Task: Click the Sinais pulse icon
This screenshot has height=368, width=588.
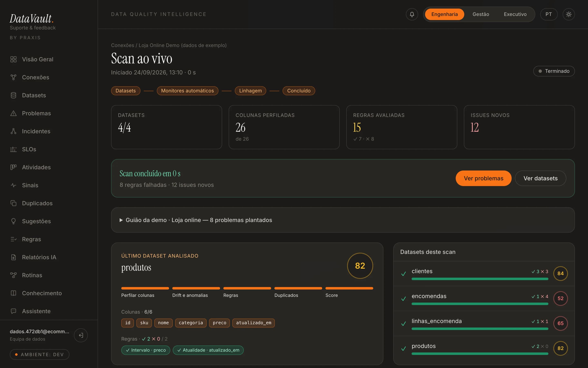Action: [13, 185]
